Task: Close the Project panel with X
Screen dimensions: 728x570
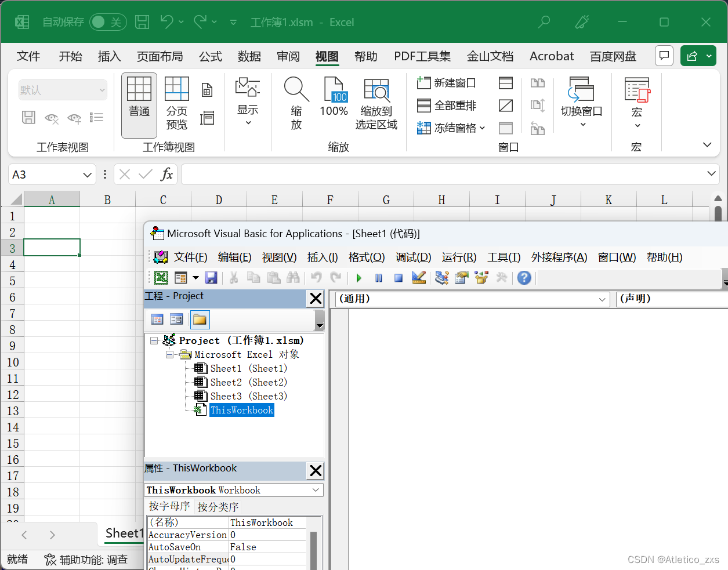Action: 316,299
